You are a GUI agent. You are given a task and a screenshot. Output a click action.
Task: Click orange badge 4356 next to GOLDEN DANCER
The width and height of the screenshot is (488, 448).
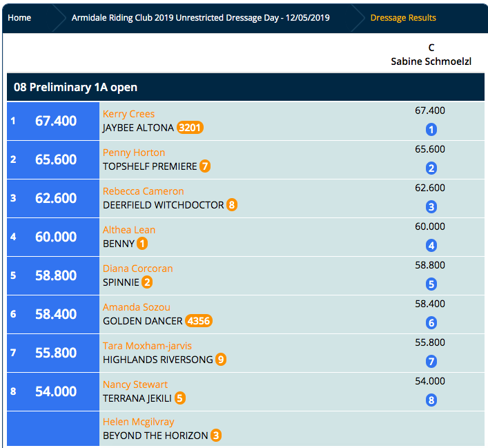[x=199, y=321]
